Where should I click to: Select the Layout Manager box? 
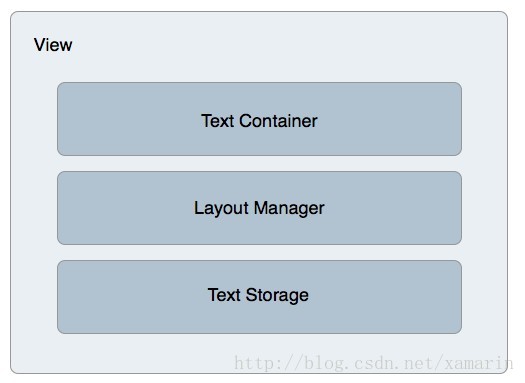[259, 208]
